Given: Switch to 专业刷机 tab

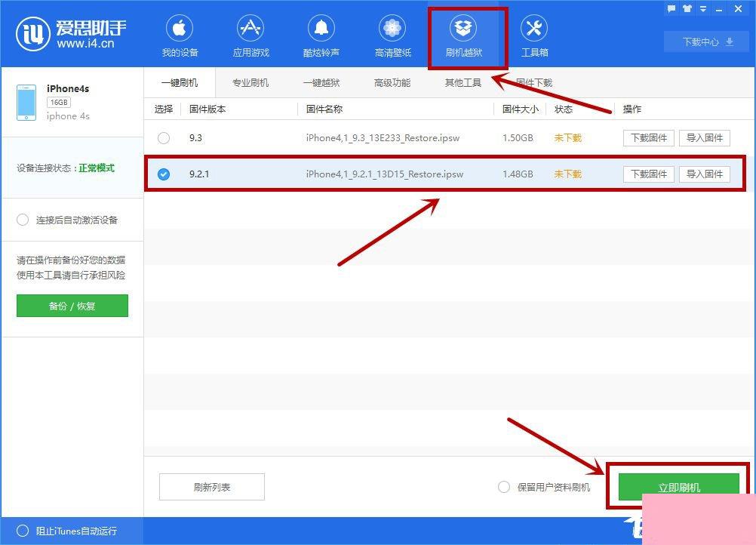Looking at the screenshot, I should 250,82.
